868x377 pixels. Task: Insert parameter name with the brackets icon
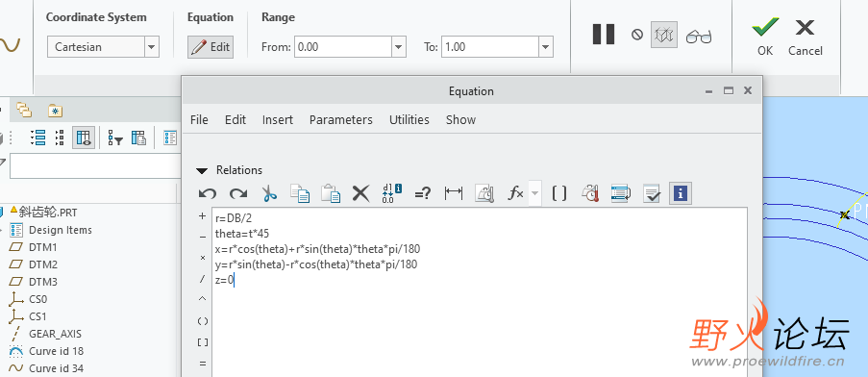(x=559, y=193)
